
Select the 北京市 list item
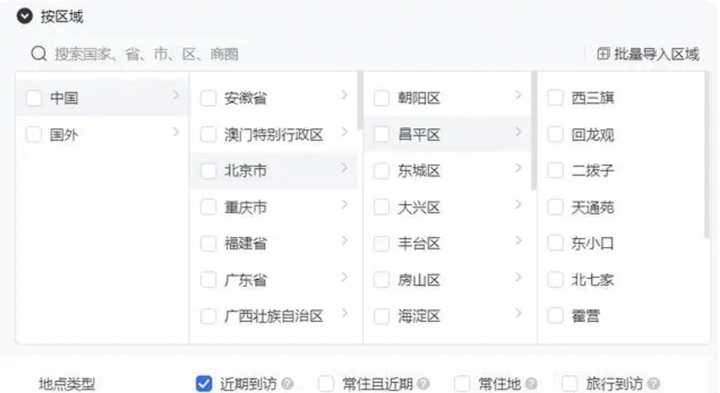(x=274, y=171)
